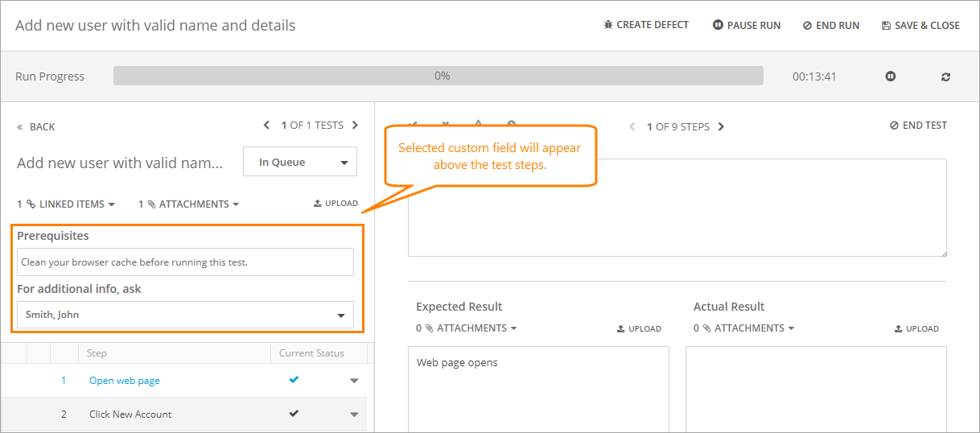This screenshot has height=433, width=980.
Task: Click Save & Close
Action: point(920,26)
